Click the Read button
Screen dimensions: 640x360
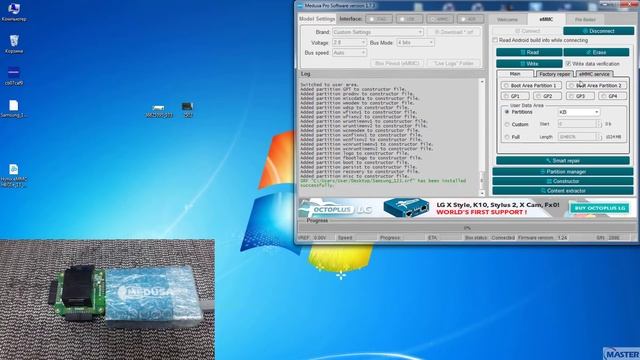(529, 52)
